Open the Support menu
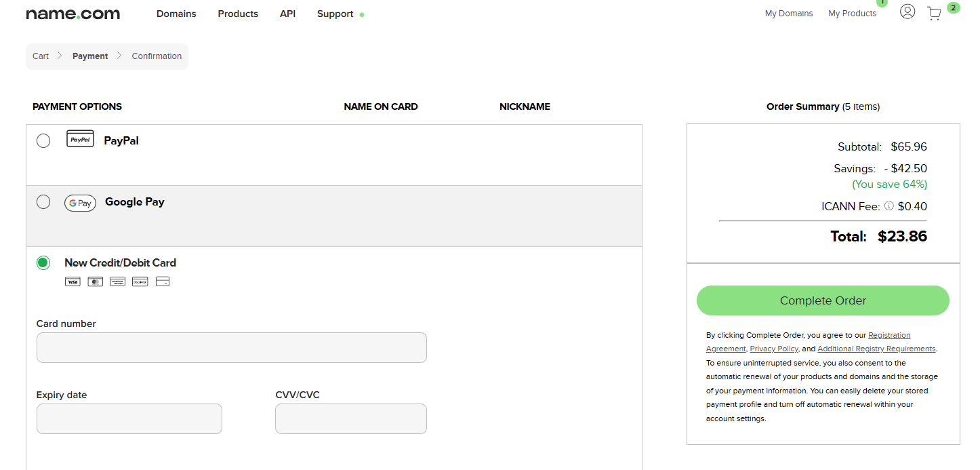 click(x=335, y=14)
